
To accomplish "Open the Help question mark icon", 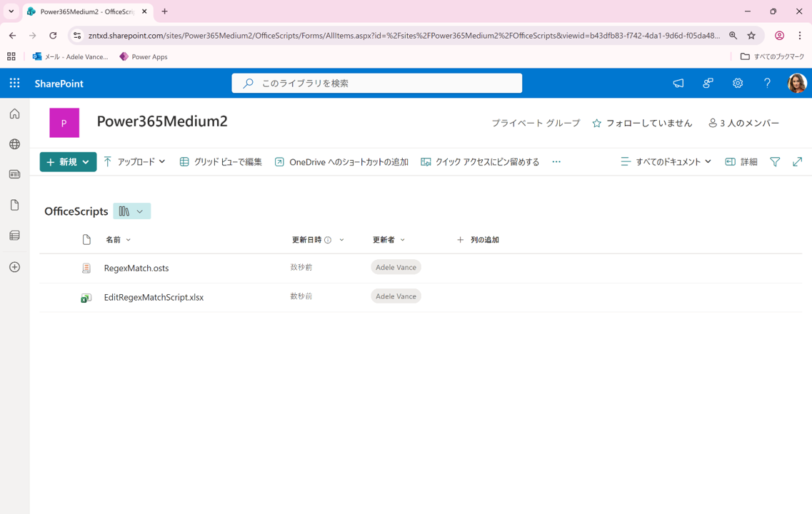I will [x=767, y=84].
